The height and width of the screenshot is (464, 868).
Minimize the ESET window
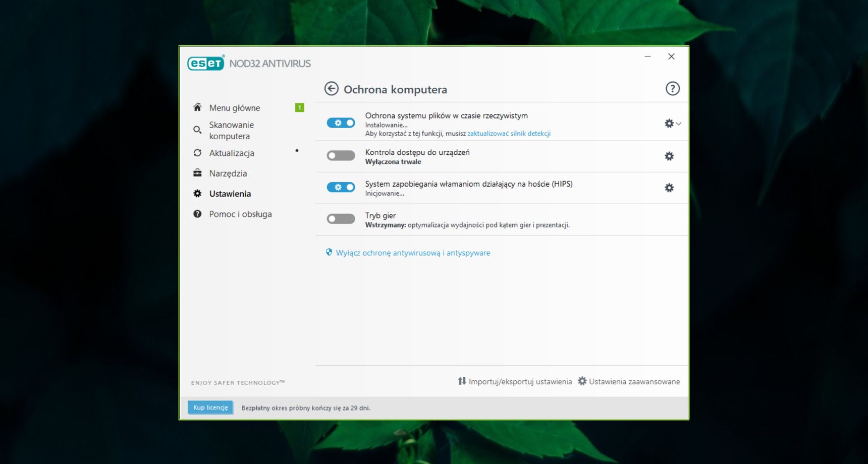pos(647,56)
